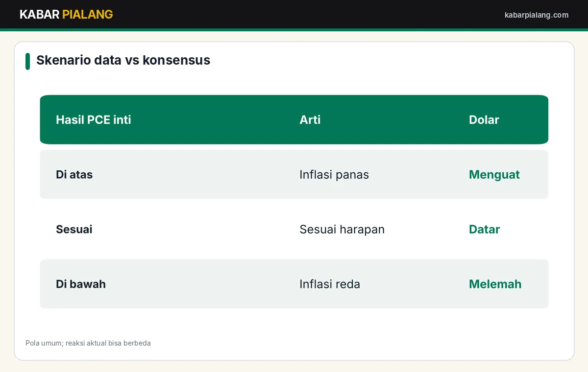This screenshot has width=588, height=372.
Task: Open the kabarpialang.com link
Action: [x=537, y=15]
